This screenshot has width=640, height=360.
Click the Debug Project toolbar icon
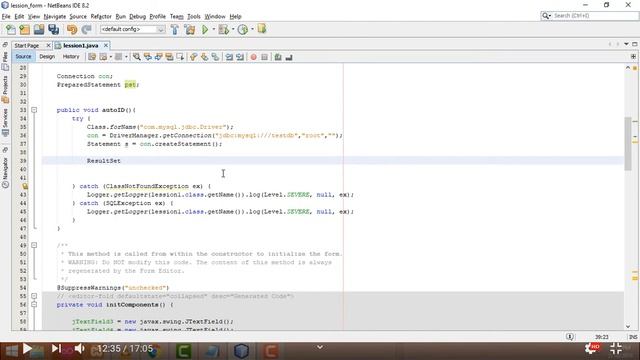pyautogui.click(x=223, y=29)
